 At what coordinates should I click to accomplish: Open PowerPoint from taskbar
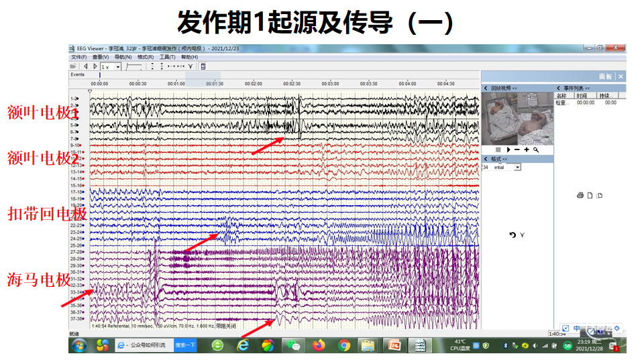pyautogui.click(x=394, y=346)
